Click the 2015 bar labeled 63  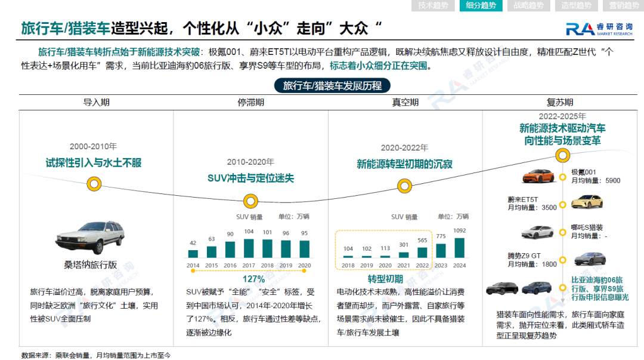pyautogui.click(x=212, y=252)
